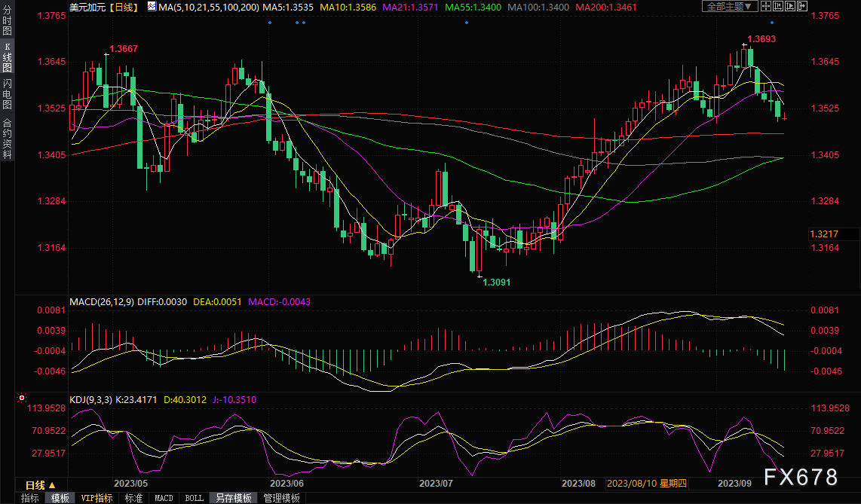This screenshot has width=861, height=504.
Task: Click the red sun icon beside KDJ
Action: (x=21, y=398)
